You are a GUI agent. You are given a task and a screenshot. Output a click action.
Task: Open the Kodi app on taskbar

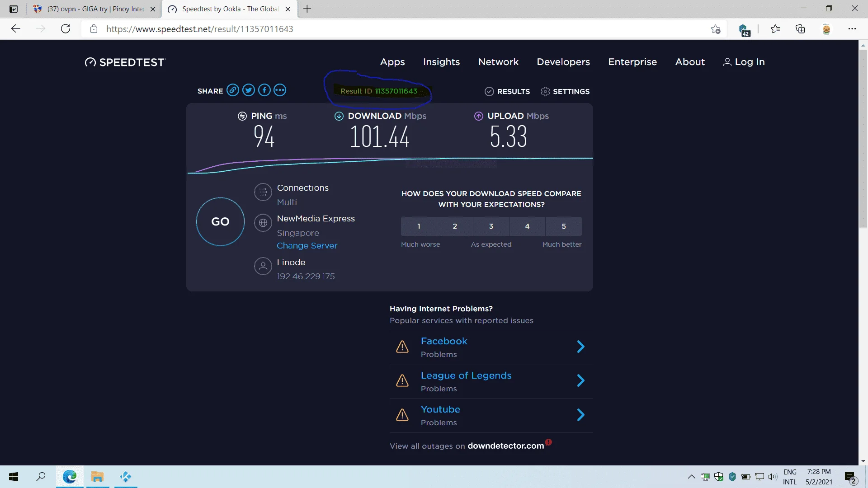pyautogui.click(x=125, y=477)
